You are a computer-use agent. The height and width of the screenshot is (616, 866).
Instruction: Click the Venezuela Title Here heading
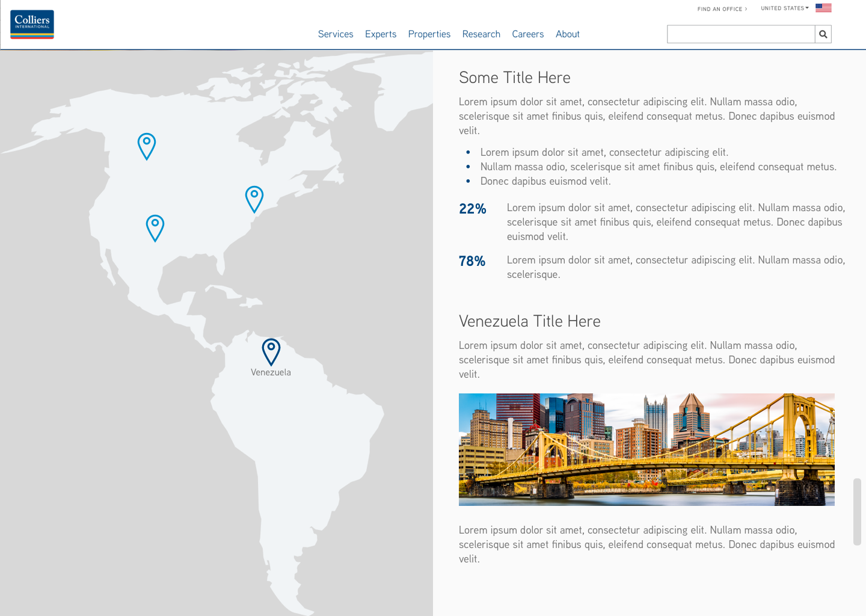529,321
